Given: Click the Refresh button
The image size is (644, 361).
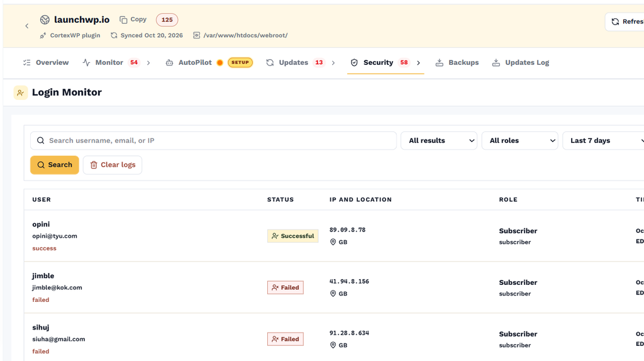Looking at the screenshot, I should coord(625,22).
